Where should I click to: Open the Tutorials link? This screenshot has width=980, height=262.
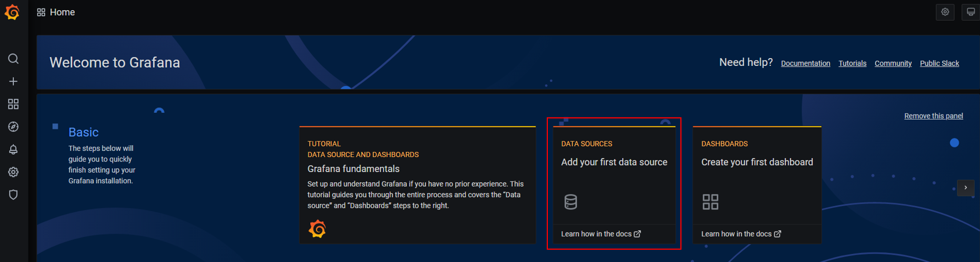(x=852, y=64)
